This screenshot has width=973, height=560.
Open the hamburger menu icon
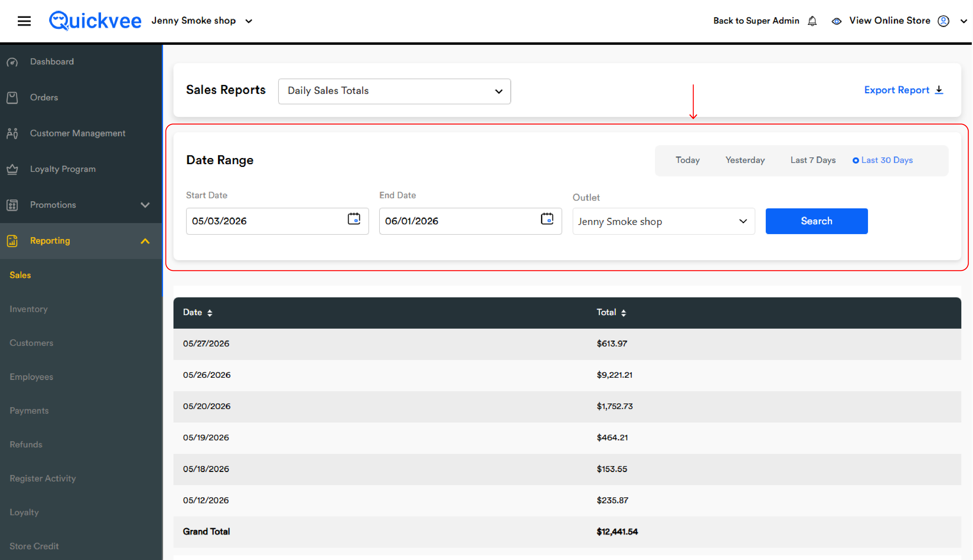tap(24, 21)
